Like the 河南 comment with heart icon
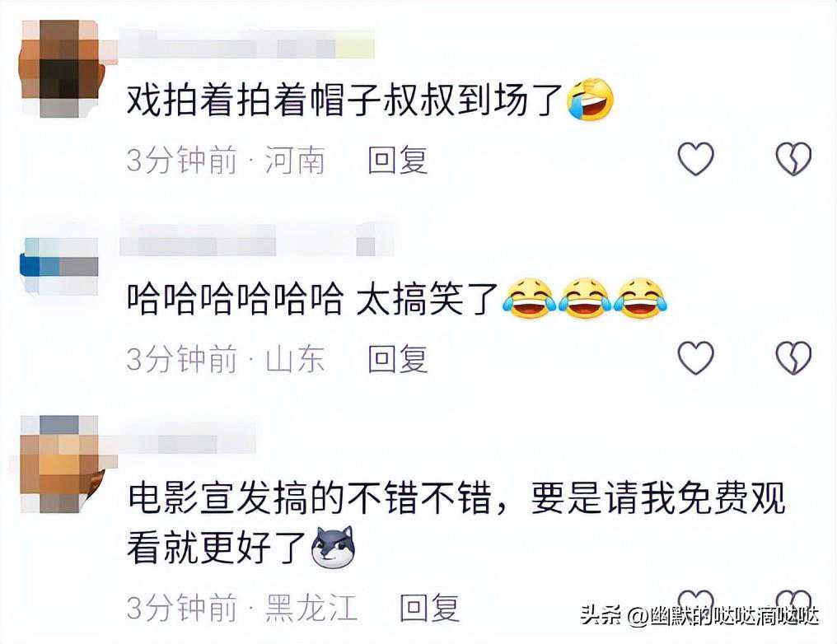Screen dimensions: 837x644 click(695, 158)
